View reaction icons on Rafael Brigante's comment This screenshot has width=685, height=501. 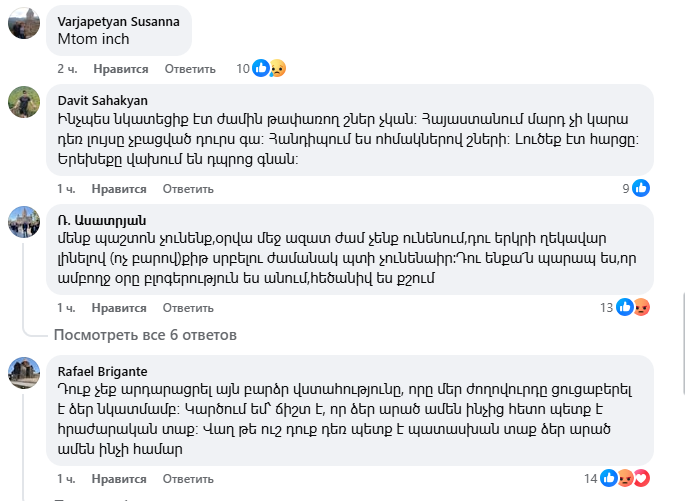coord(625,477)
